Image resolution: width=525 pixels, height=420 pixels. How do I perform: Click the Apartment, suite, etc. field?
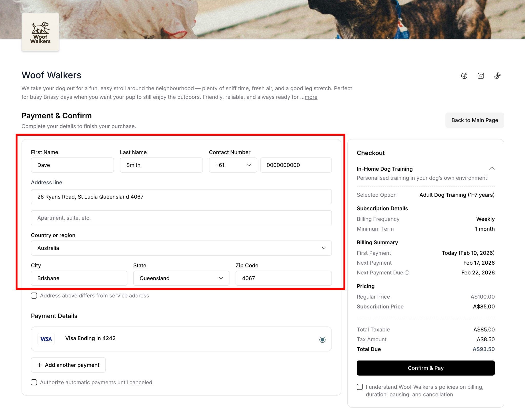coord(181,218)
